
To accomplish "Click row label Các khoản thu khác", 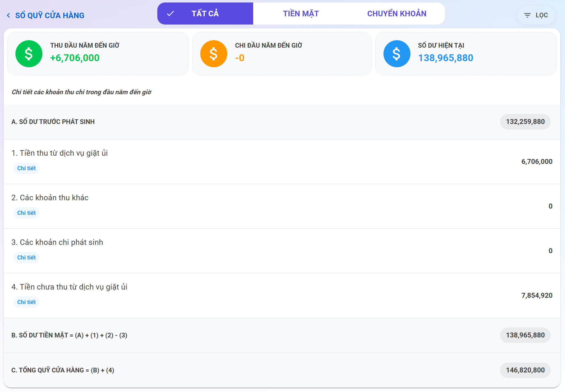I will coord(50,198).
